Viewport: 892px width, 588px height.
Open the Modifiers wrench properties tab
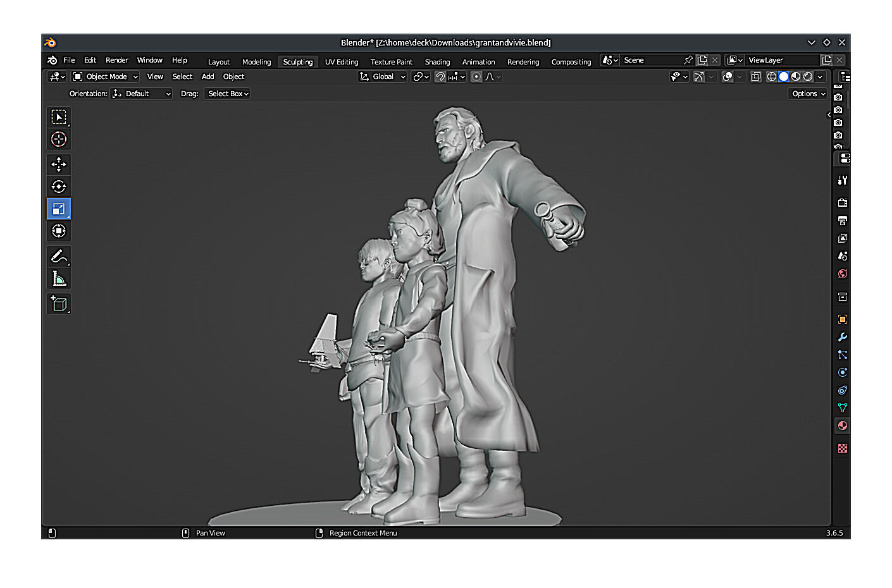[842, 337]
